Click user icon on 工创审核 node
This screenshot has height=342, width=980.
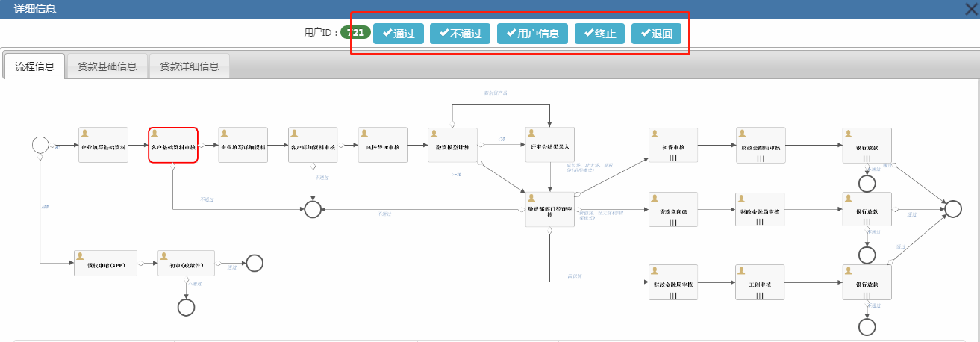pos(742,271)
